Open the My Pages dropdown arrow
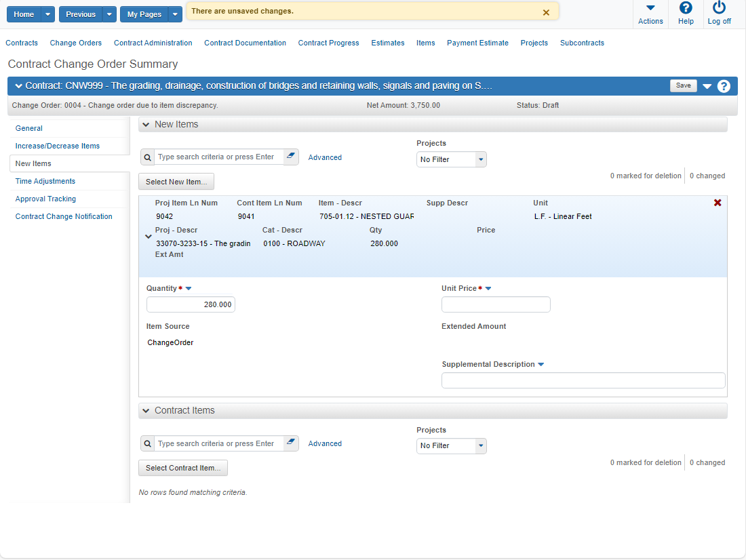The image size is (746, 560). tap(175, 14)
